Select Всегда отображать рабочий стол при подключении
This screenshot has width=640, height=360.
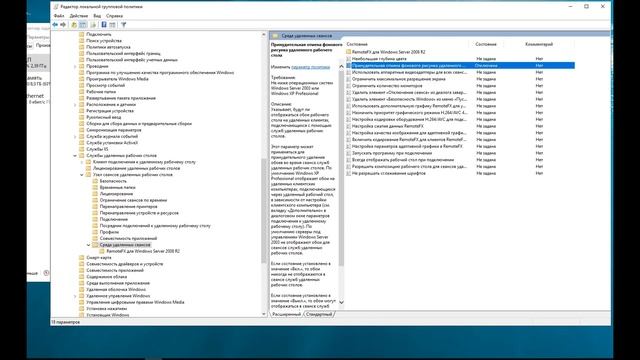pos(403,160)
